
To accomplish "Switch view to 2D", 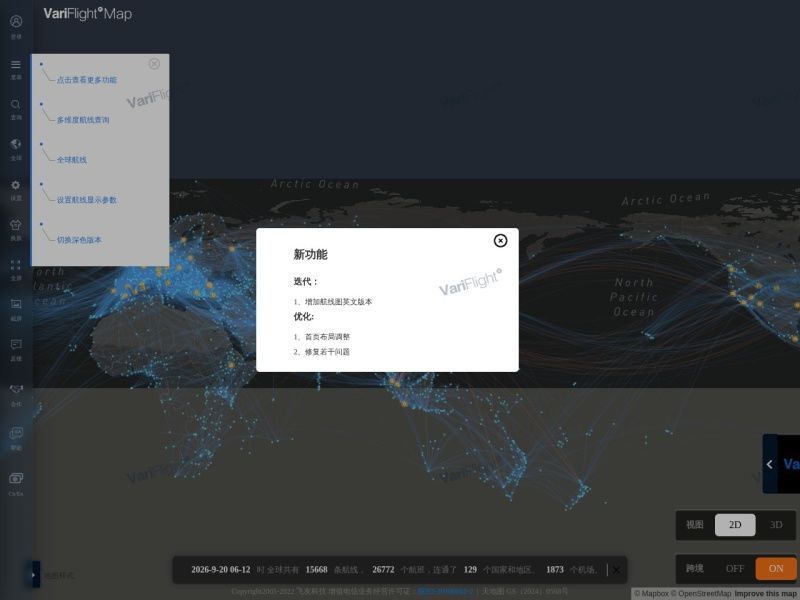I will coord(735,525).
